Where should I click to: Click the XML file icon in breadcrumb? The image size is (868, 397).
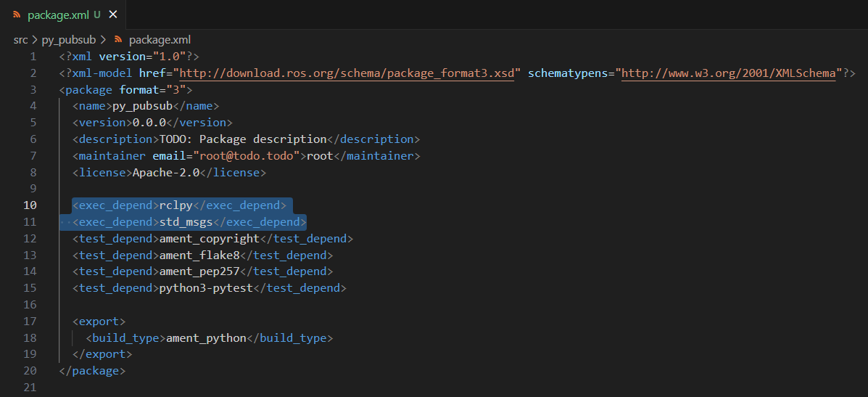[117, 40]
